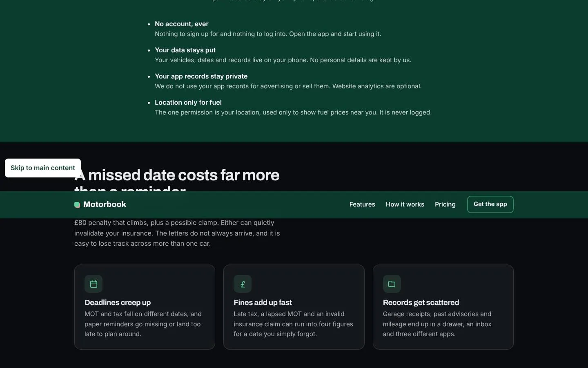Screen dimensions: 588x368
Task: Open the Pricing nav link
Action: pos(445,204)
